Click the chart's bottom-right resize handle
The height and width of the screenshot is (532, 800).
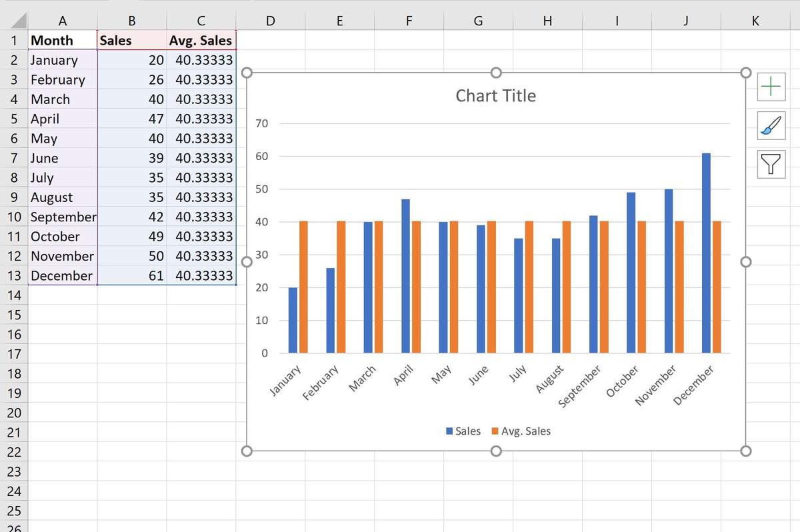pos(746,451)
